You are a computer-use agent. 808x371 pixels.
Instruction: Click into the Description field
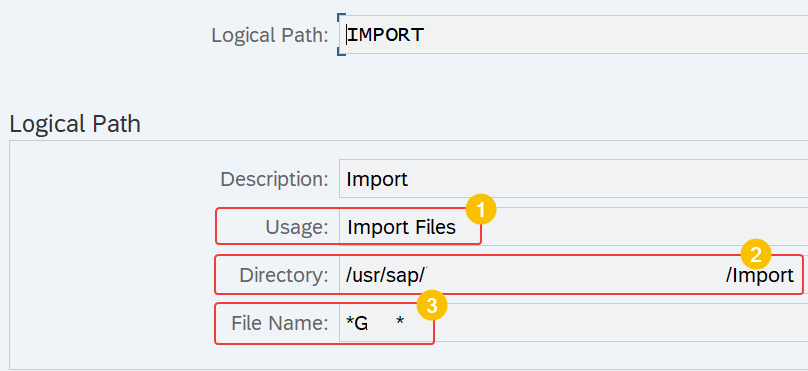(x=573, y=179)
